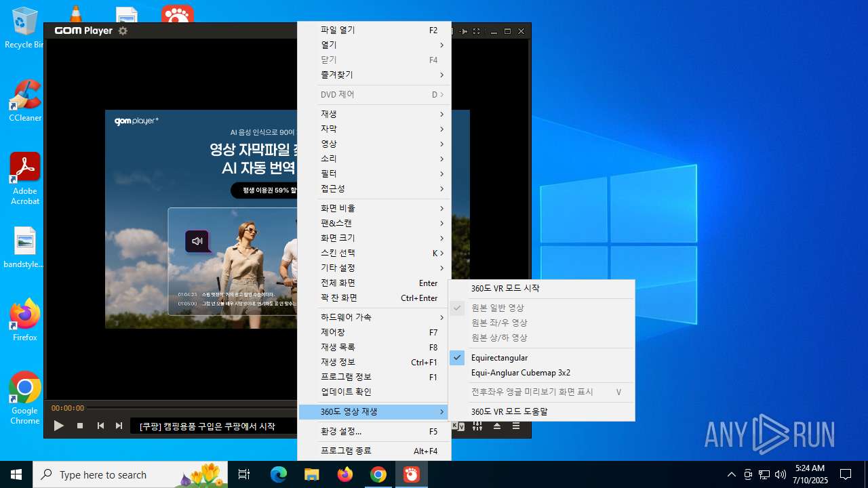
Task: Expand the 재생 submenu
Action: 374,114
